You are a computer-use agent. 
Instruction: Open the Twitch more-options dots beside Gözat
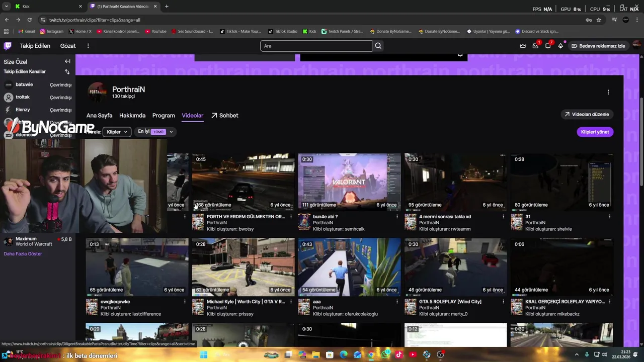(88, 46)
